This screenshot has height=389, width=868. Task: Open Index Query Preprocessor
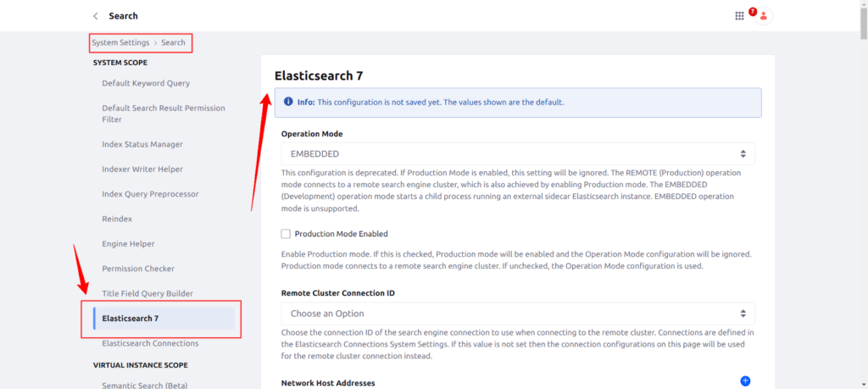[x=150, y=194]
